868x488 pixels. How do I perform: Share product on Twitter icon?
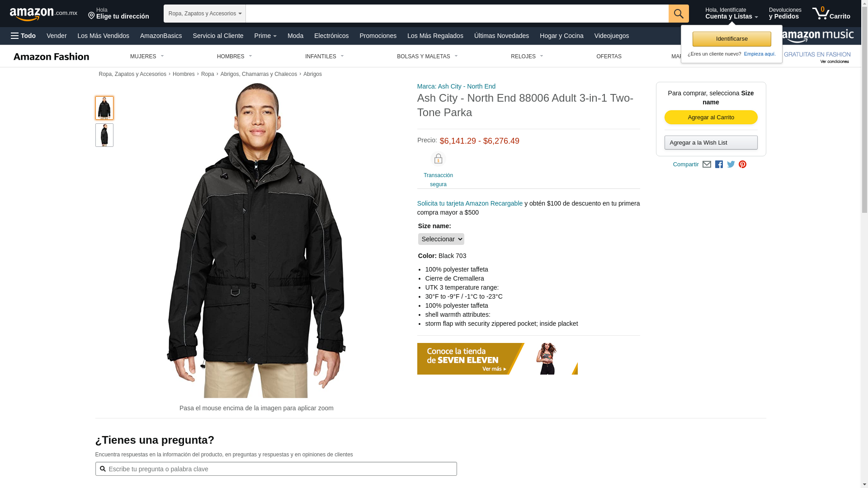[x=731, y=164]
